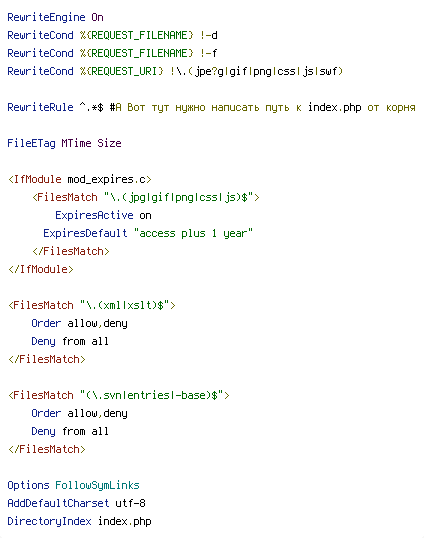Click the Options FollowSymLinks line
The image size is (424, 538).
coord(73,485)
